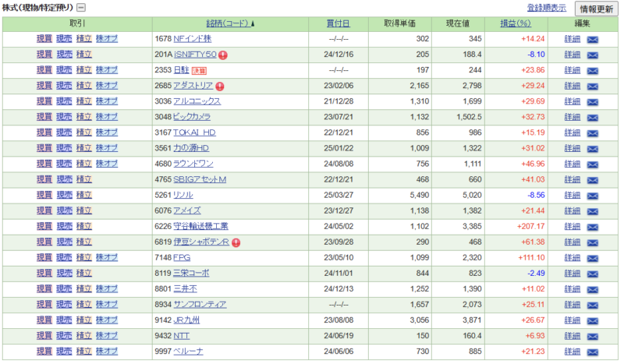
Task: Click envelope icon in 1678 NFインド株 row
Action: (593, 40)
